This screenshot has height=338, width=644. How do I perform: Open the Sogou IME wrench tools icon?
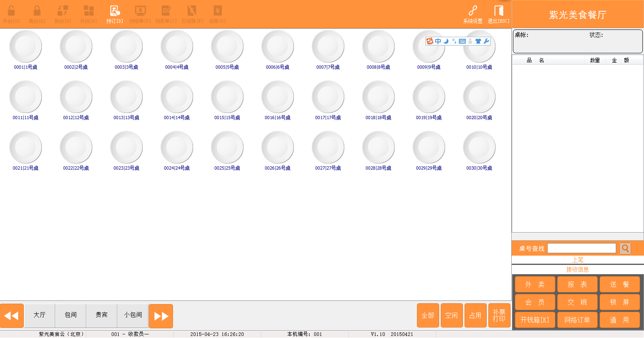486,41
